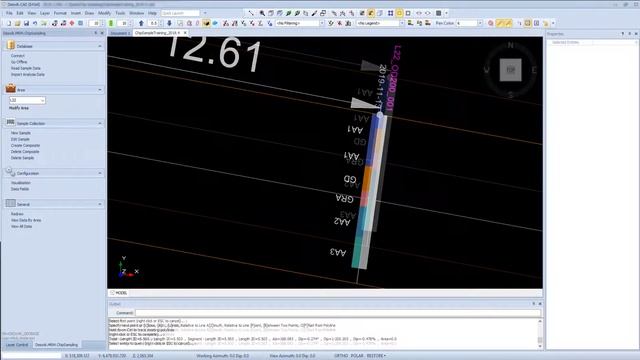Image resolution: width=640 pixels, height=360 pixels.
Task: Open the Modify menu
Action: coord(104,13)
